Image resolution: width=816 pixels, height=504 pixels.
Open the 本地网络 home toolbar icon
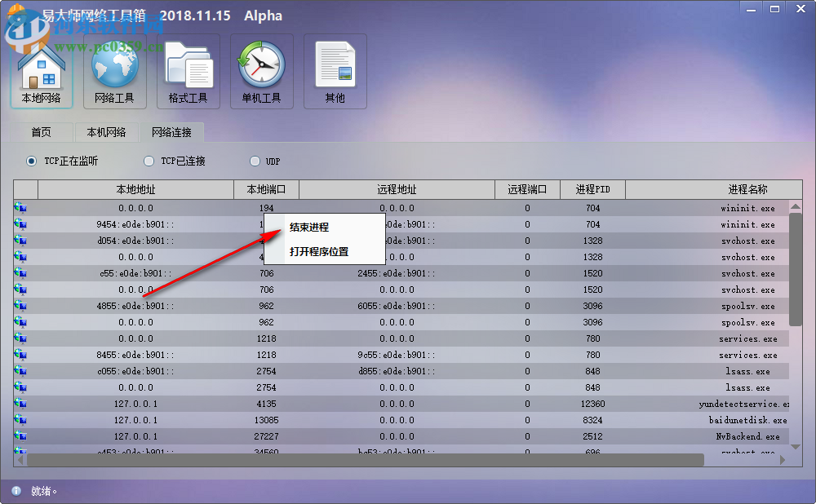(42, 72)
